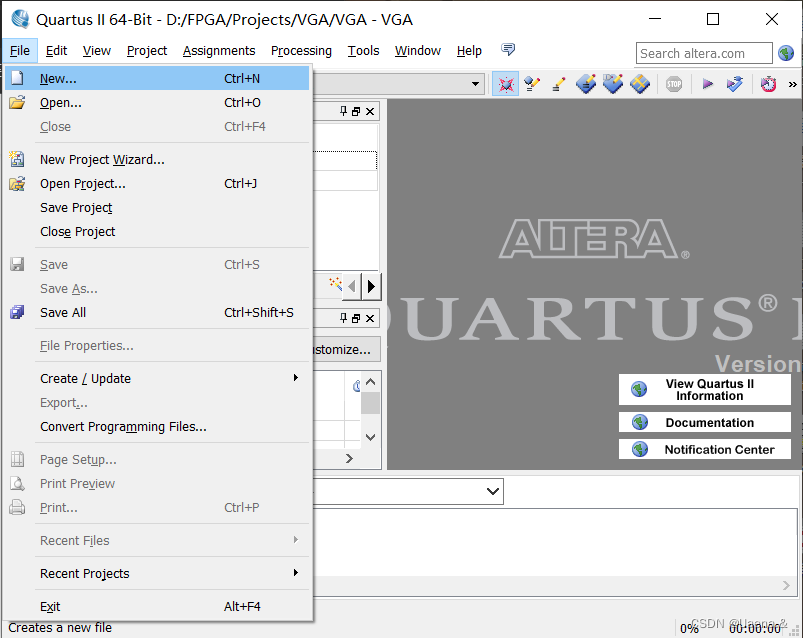803x638 pixels.
Task: Click the Tasks panel scroll down arrow
Action: (x=371, y=437)
